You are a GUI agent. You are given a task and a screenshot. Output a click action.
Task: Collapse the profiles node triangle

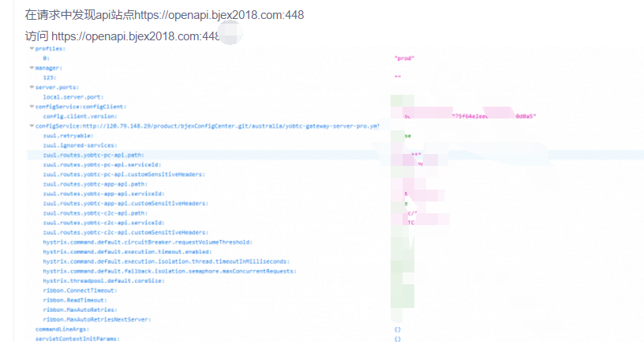pos(32,48)
